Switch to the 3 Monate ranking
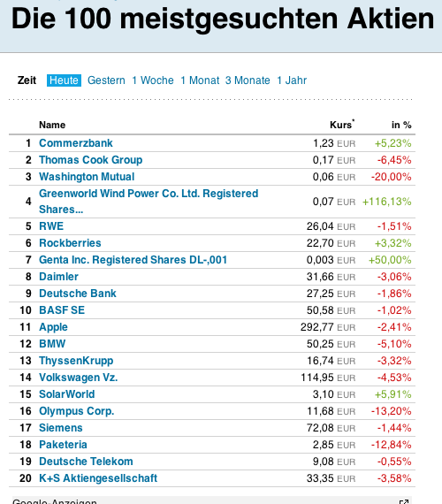442x504 pixels. coord(248,80)
